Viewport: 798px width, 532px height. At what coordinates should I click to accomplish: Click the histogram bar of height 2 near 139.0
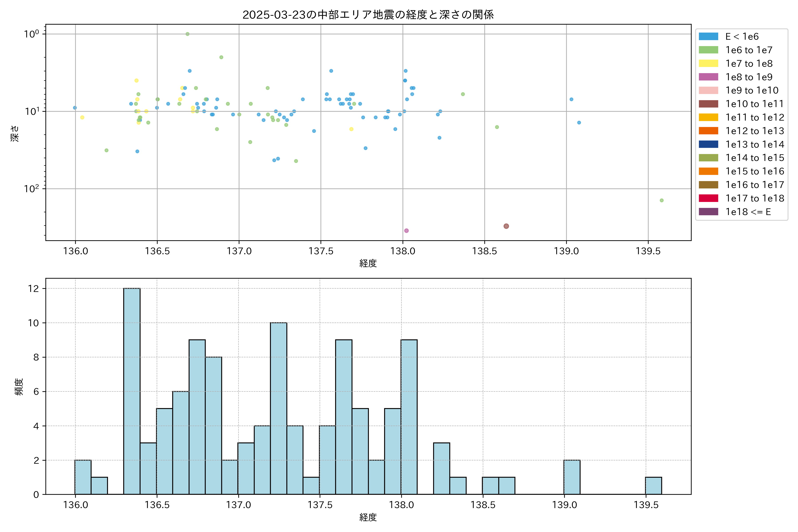coord(572,477)
